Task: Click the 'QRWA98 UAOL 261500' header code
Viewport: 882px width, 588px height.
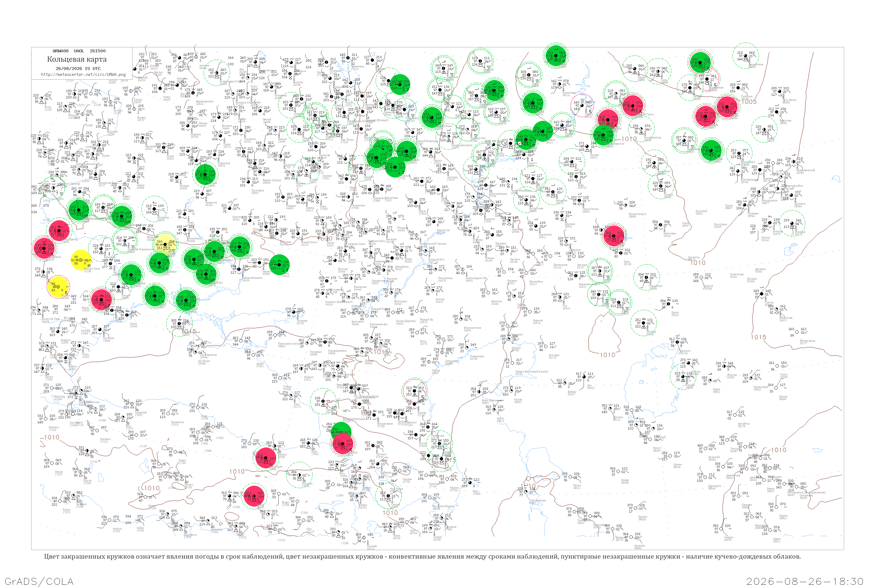Action: 79,51
